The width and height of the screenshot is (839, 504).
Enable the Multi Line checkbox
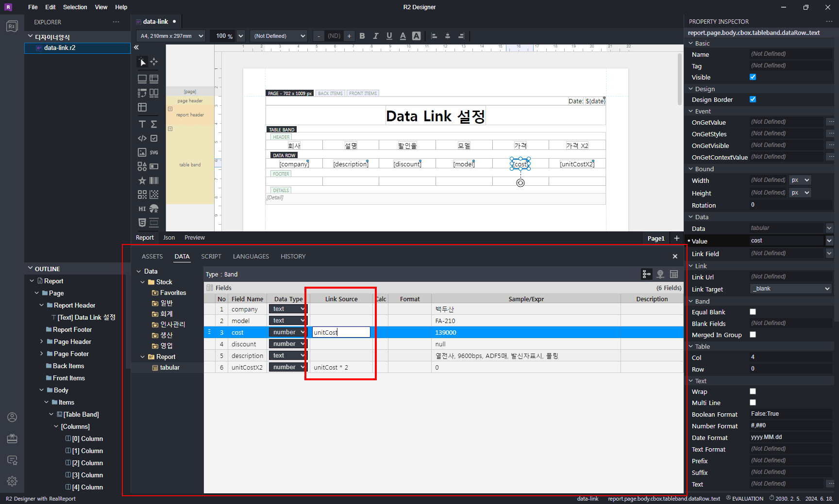(753, 403)
